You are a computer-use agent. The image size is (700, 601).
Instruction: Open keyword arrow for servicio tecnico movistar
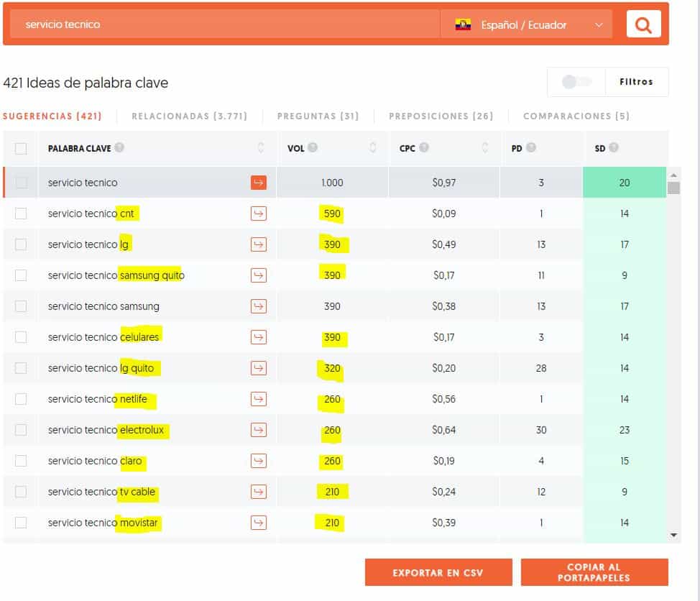(x=259, y=523)
